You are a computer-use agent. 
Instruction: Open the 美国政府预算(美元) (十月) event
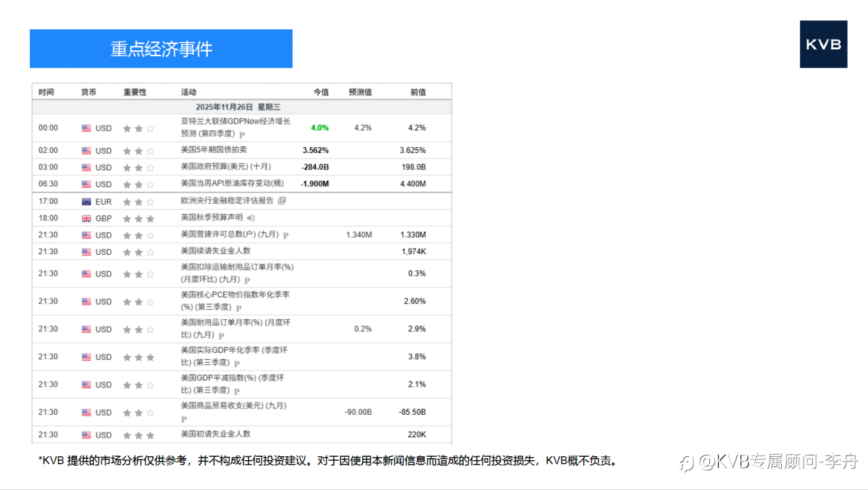tap(226, 167)
